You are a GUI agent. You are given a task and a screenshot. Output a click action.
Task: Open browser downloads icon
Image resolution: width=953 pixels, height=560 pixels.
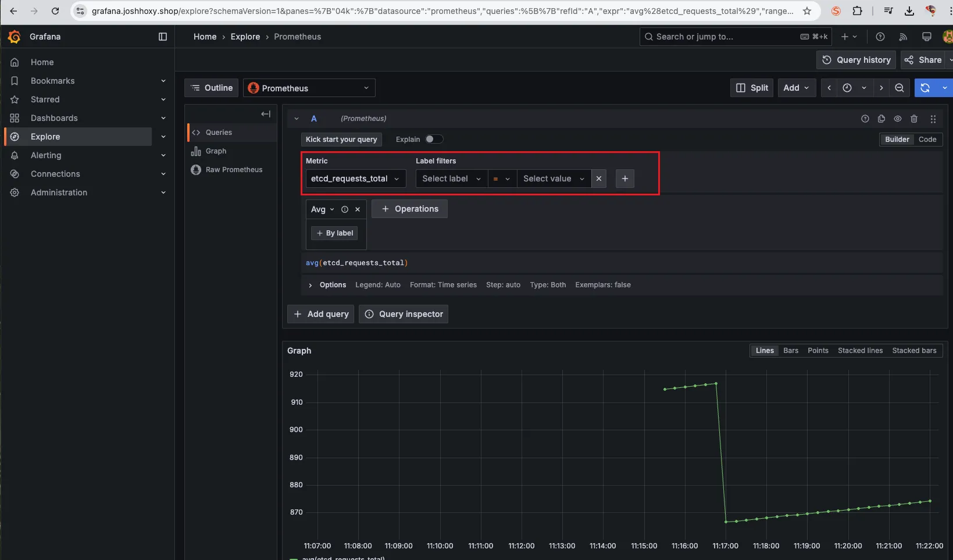(x=909, y=11)
